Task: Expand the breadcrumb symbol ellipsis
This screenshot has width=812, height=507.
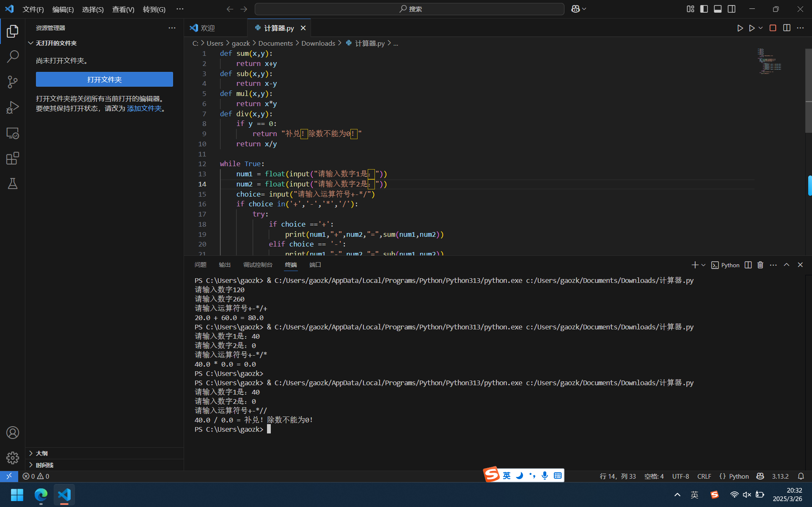Action: click(396, 44)
